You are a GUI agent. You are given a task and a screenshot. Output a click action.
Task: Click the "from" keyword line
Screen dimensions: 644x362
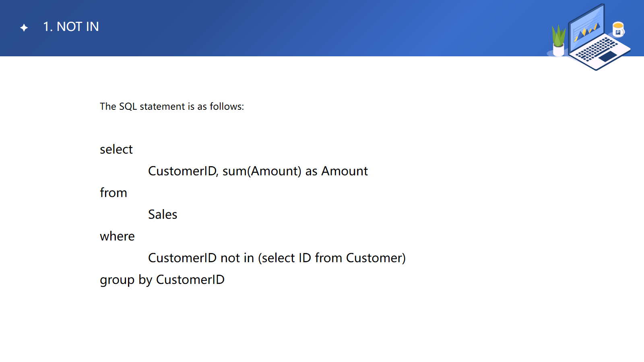114,193
